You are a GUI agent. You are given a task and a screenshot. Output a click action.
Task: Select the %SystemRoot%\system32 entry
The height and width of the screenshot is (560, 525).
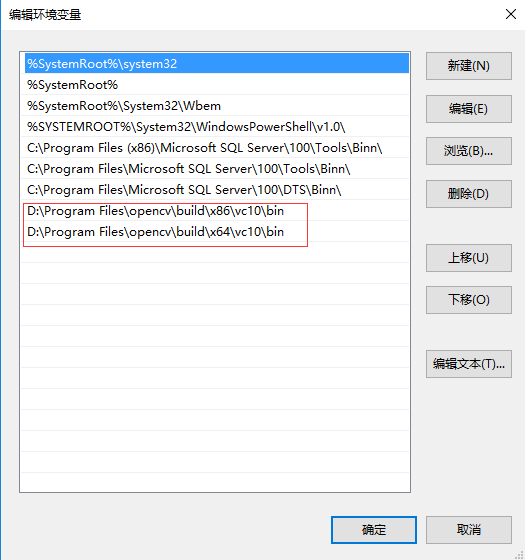[x=217, y=64]
